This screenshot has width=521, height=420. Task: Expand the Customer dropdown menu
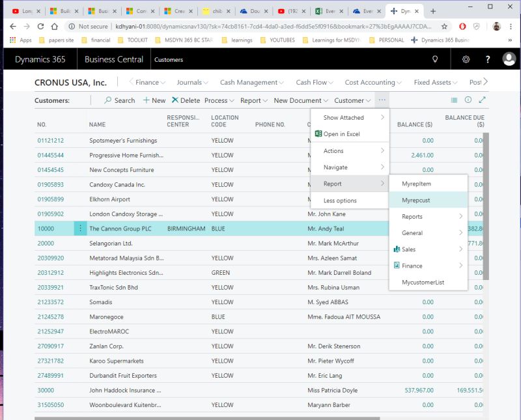351,100
